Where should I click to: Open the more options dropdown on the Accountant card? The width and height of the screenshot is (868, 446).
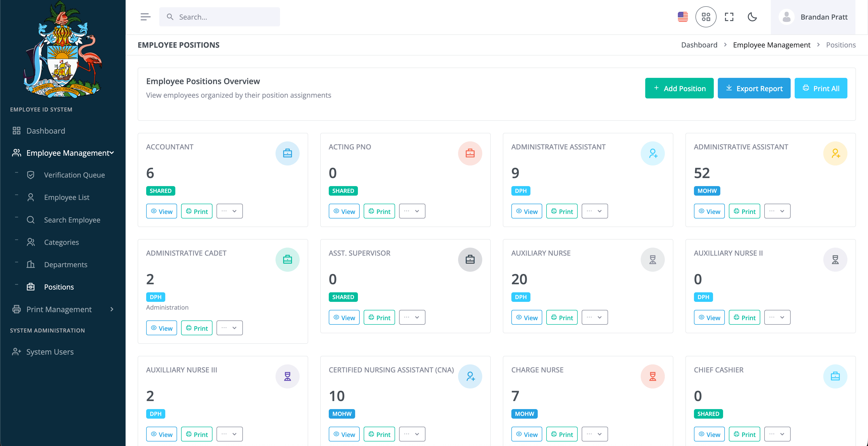[x=230, y=211]
